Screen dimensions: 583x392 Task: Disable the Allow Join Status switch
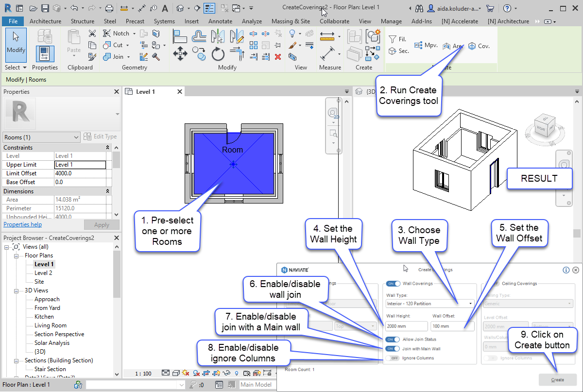point(393,340)
